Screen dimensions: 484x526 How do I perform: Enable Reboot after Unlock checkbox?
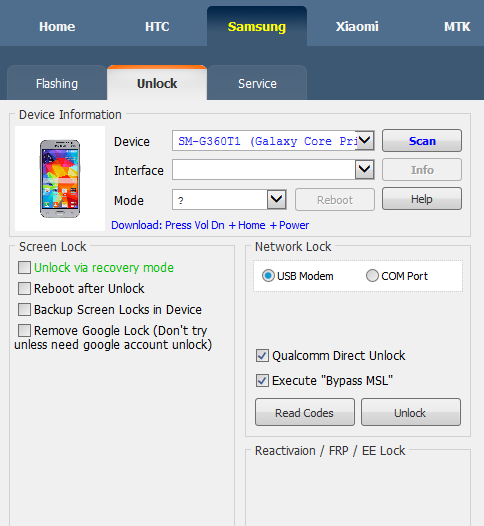pyautogui.click(x=24, y=288)
